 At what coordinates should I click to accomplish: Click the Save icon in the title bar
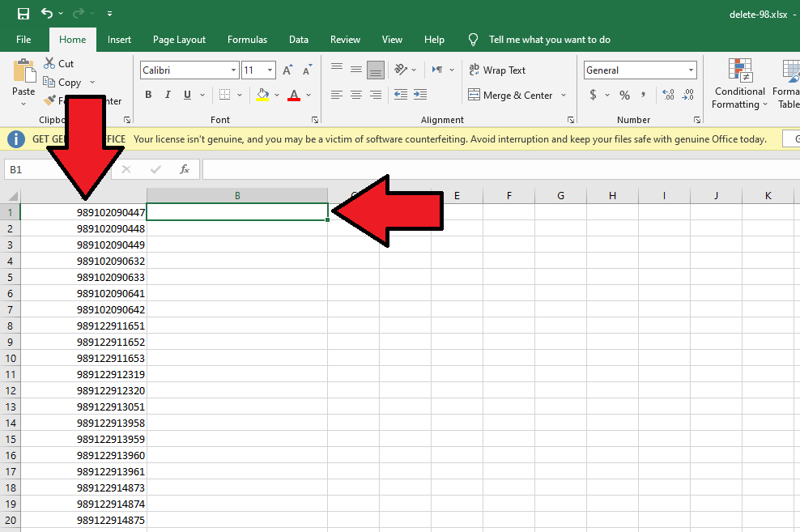point(23,14)
